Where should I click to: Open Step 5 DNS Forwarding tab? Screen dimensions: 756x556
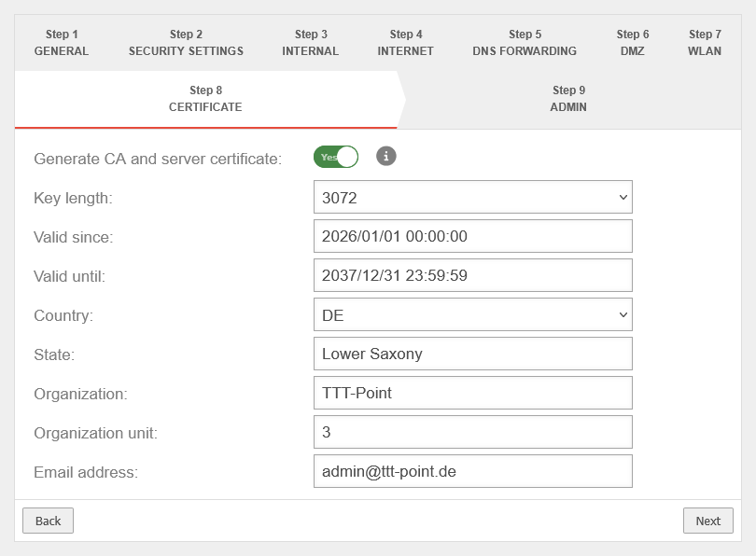click(x=525, y=42)
